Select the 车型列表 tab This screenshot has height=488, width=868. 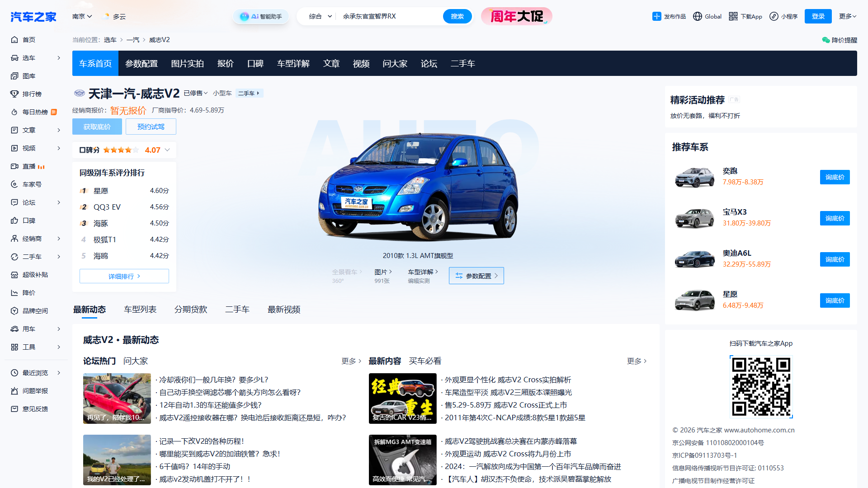coord(140,310)
